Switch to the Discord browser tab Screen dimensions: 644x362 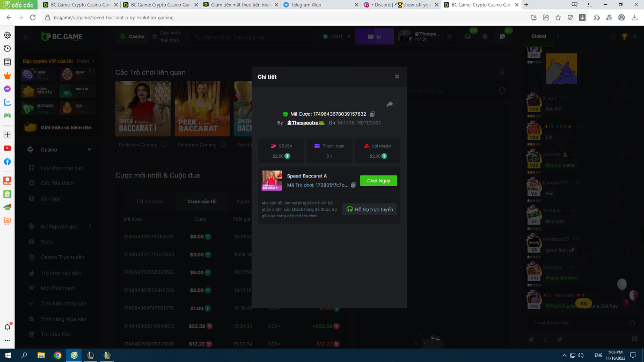[400, 5]
